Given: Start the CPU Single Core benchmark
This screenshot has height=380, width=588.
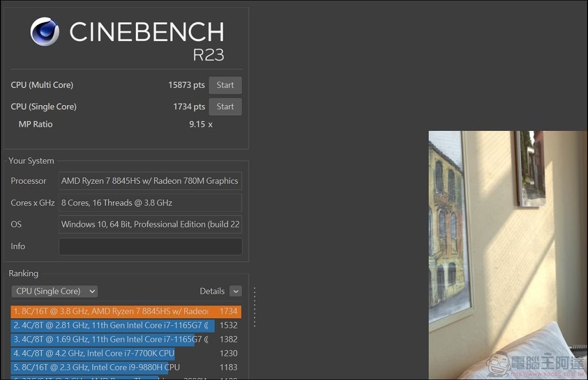Looking at the screenshot, I should coord(225,107).
